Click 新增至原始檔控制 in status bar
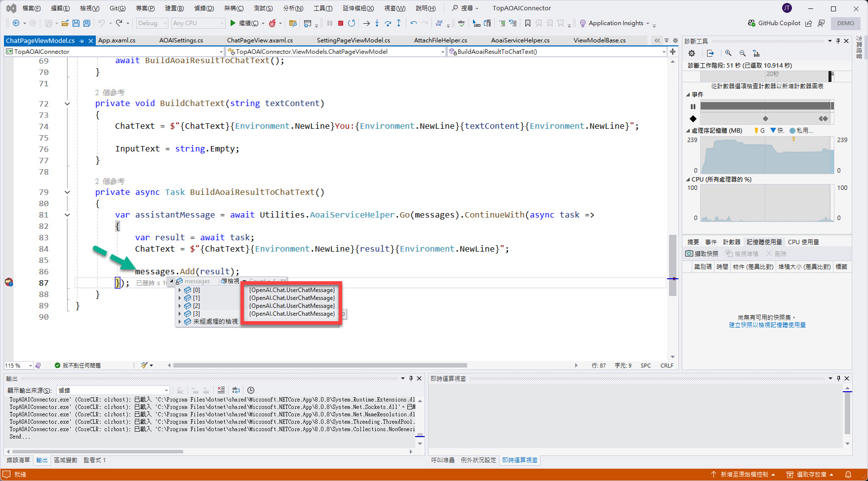This screenshot has width=868, height=481. [744, 475]
